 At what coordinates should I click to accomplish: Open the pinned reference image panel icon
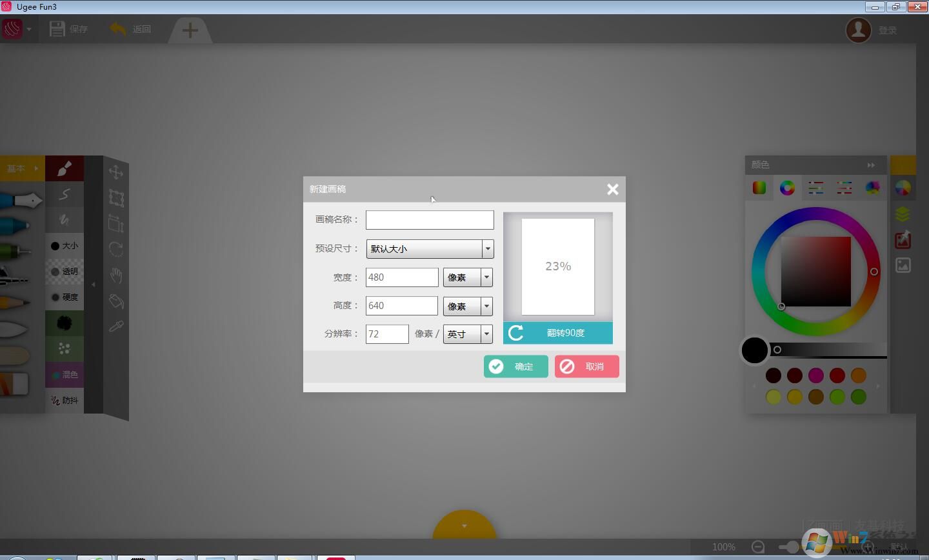903,239
